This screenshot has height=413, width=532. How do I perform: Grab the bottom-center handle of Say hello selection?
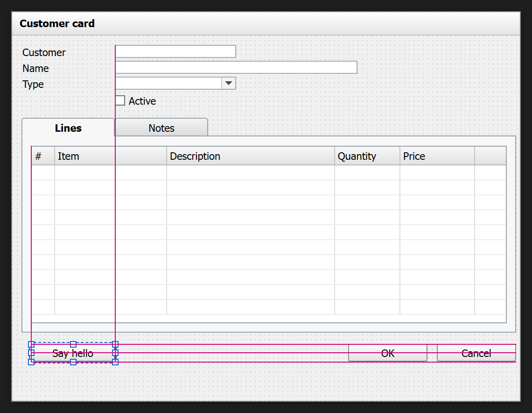pos(73,362)
